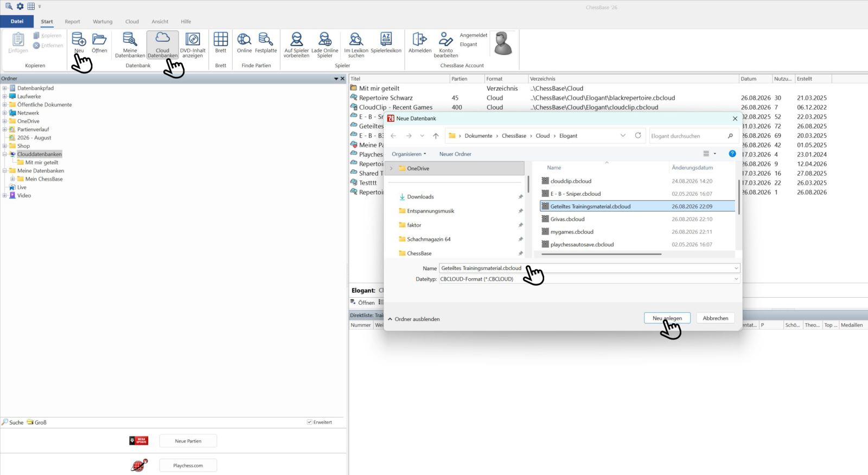This screenshot has height=475, width=868.
Task: Collapse the Clouddatenbanken tree node
Action: pos(4,154)
